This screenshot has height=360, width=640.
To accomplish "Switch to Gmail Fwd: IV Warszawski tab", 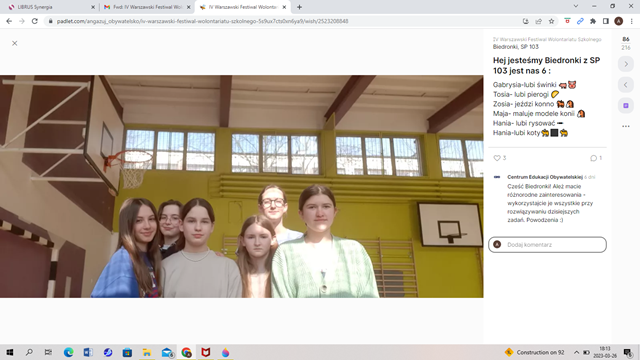I will coord(147,7).
